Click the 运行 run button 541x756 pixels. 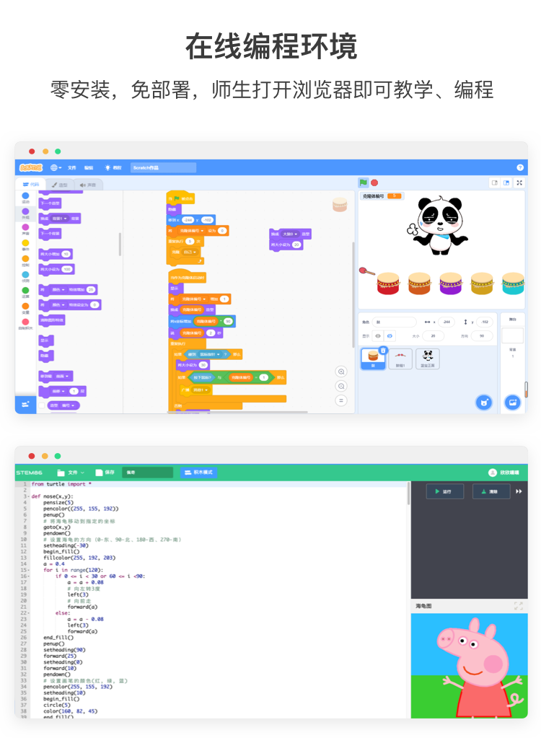tap(444, 491)
